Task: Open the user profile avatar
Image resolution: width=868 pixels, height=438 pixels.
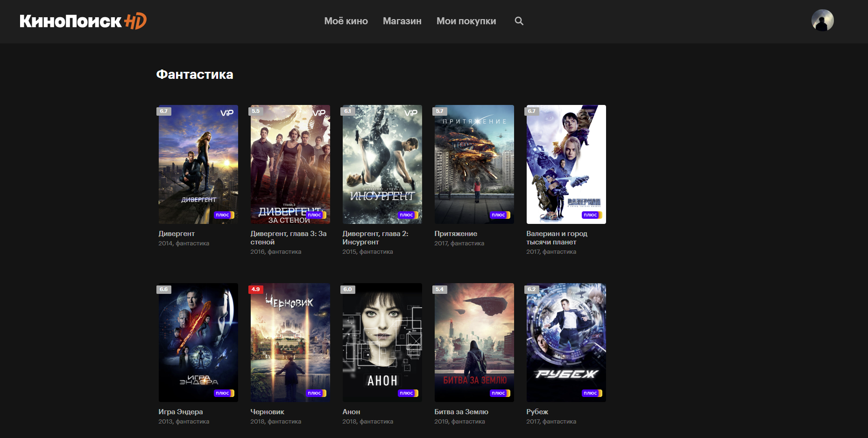Action: (x=822, y=21)
